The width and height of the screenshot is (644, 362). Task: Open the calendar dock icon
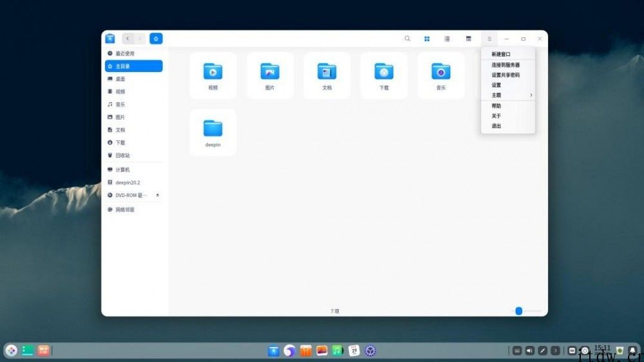[x=354, y=351]
